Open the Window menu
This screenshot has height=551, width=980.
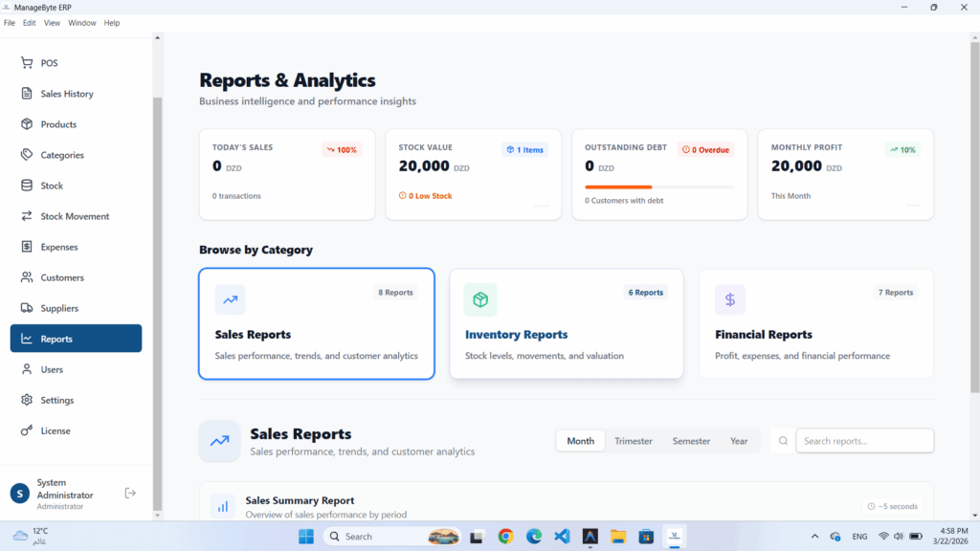tap(82, 23)
